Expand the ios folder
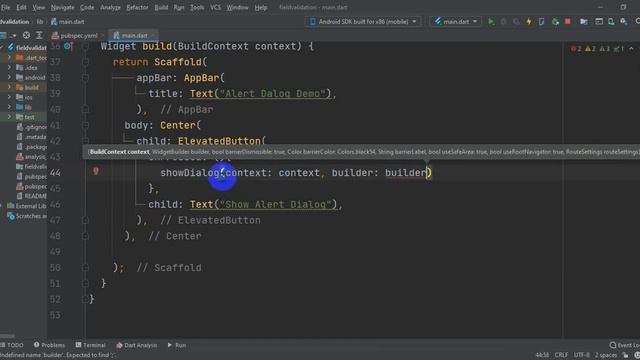Screen dimensions: 640x360 coord(9,97)
